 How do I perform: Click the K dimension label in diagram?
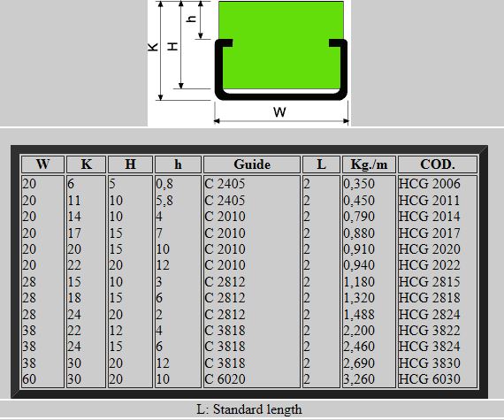tap(153, 47)
